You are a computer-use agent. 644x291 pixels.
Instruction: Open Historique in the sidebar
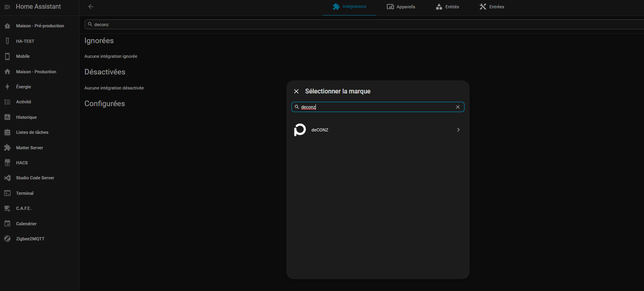[26, 117]
